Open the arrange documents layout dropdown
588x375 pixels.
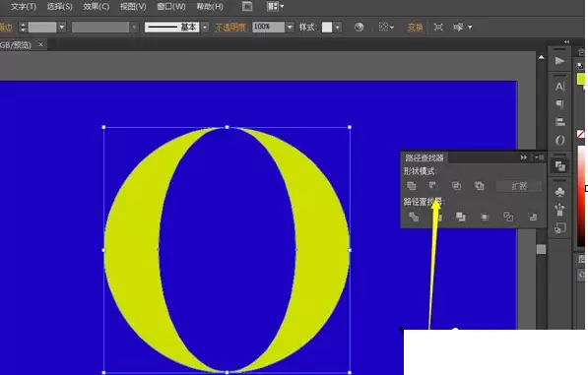(275, 6)
